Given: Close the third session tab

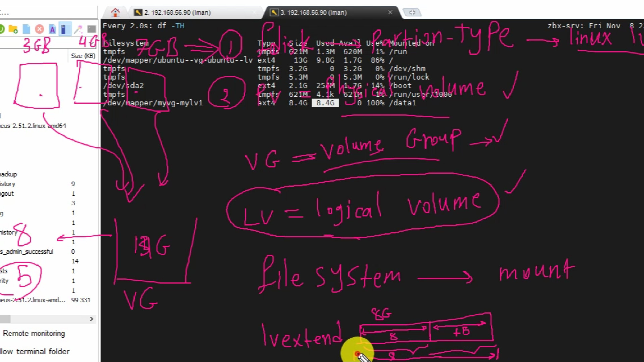Looking at the screenshot, I should click(x=390, y=12).
